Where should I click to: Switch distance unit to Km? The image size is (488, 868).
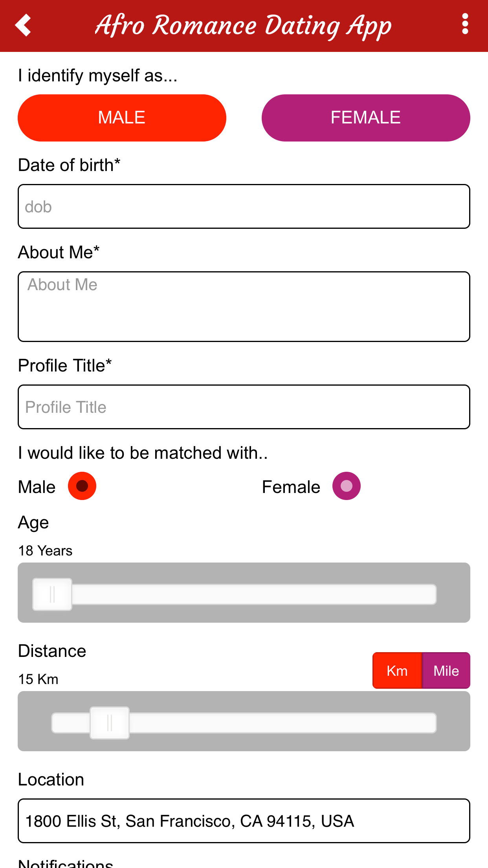pyautogui.click(x=397, y=671)
